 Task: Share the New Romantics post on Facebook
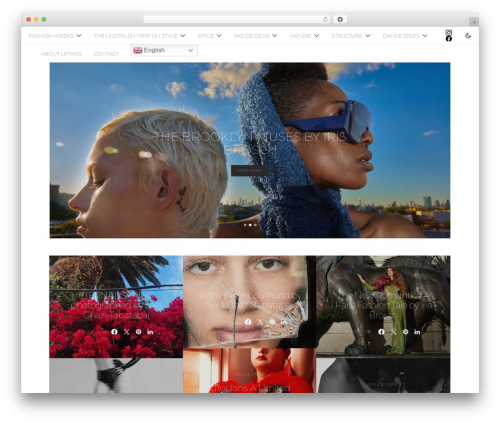(x=381, y=332)
